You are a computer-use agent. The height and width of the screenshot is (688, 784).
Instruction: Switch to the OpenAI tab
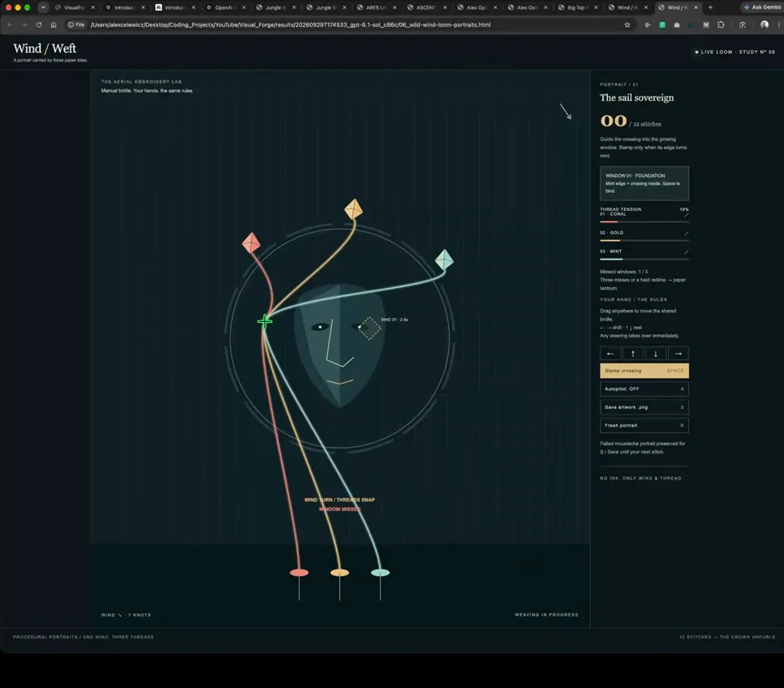point(225,7)
